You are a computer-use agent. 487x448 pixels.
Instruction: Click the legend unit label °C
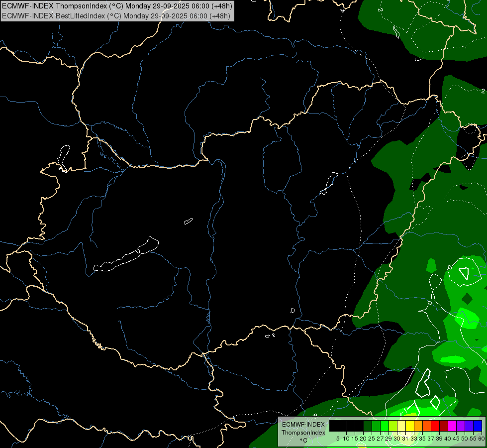pos(304,441)
